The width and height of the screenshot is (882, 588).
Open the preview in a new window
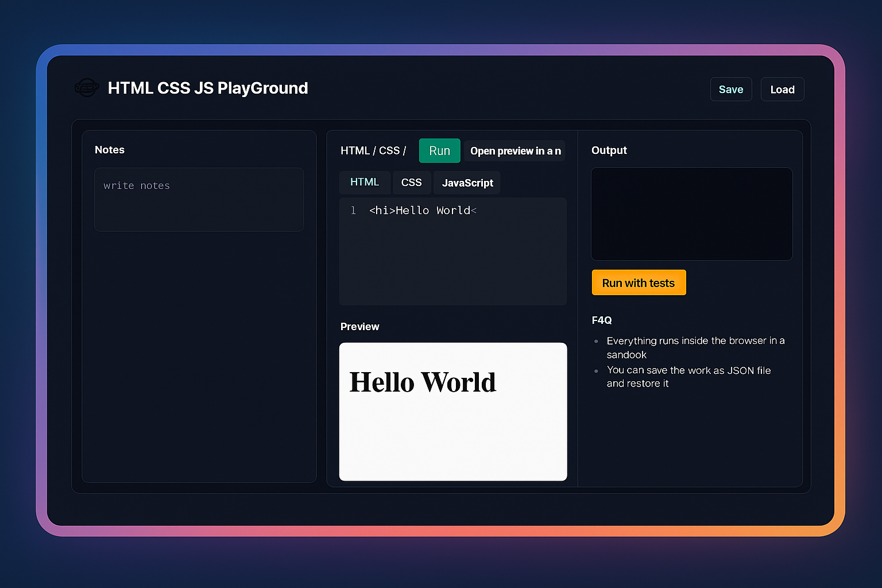(514, 151)
